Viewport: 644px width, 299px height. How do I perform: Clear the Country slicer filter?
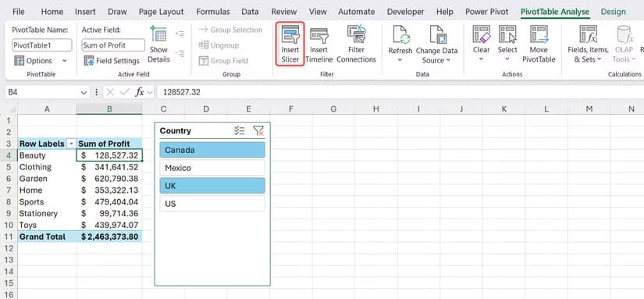coord(258,131)
